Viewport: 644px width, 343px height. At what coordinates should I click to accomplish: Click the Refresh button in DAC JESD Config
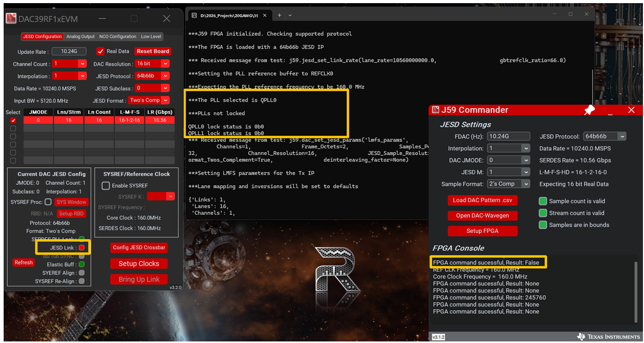point(23,262)
